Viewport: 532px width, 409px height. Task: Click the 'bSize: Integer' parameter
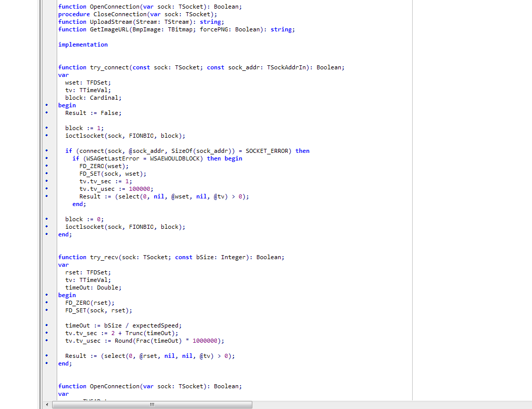coord(221,257)
